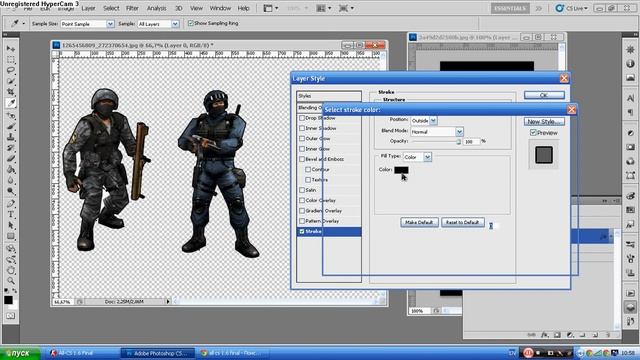
Task: Open the Filter menu
Action: coord(132,8)
